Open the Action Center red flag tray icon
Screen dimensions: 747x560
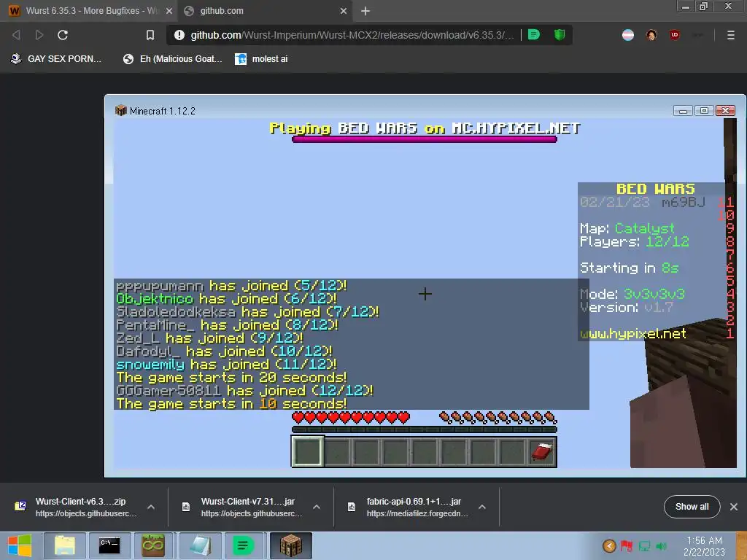627,545
